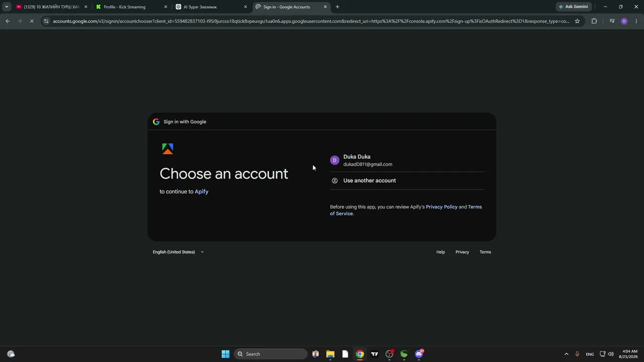This screenshot has height=362, width=644.
Task: Open Discord from the taskbar
Action: 419,354
